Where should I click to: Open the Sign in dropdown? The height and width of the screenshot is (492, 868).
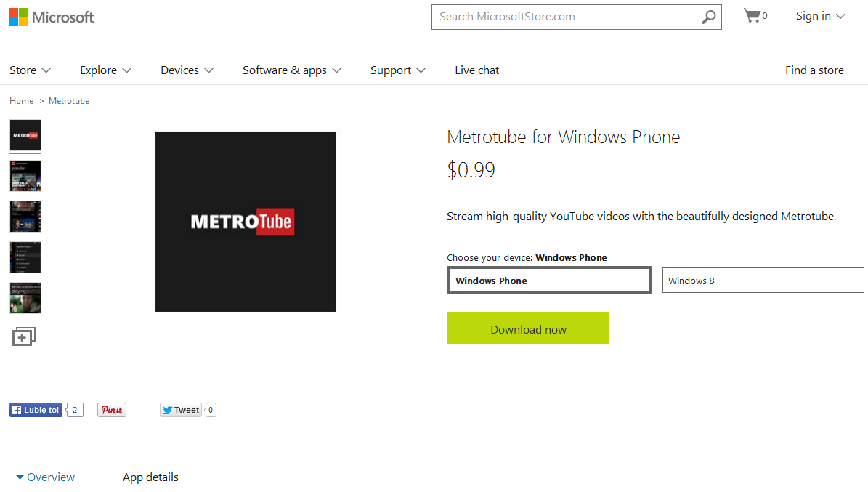(x=820, y=16)
